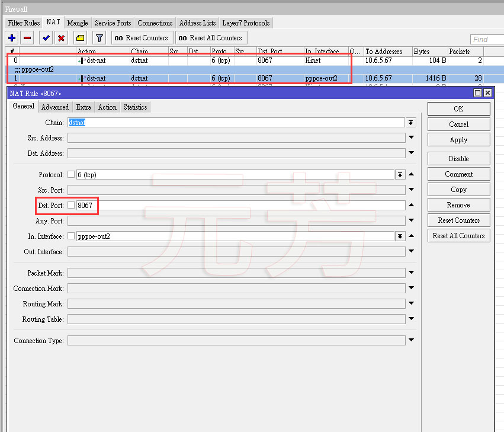Expand the Connection Type field
The height and width of the screenshot is (432, 504).
tap(412, 340)
